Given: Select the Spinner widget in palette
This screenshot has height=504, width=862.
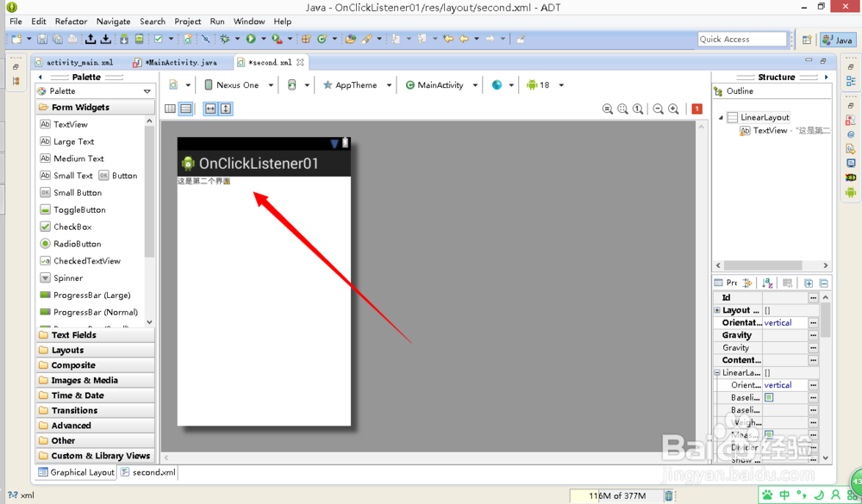Looking at the screenshot, I should [x=61, y=277].
